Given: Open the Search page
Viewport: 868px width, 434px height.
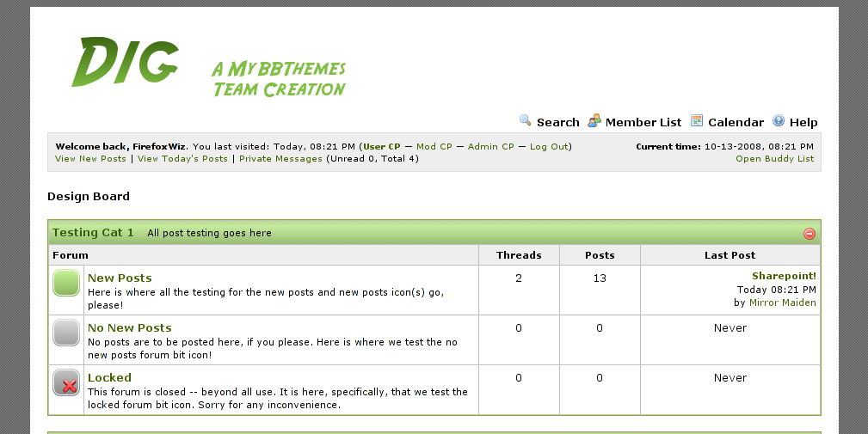Looking at the screenshot, I should coord(558,122).
